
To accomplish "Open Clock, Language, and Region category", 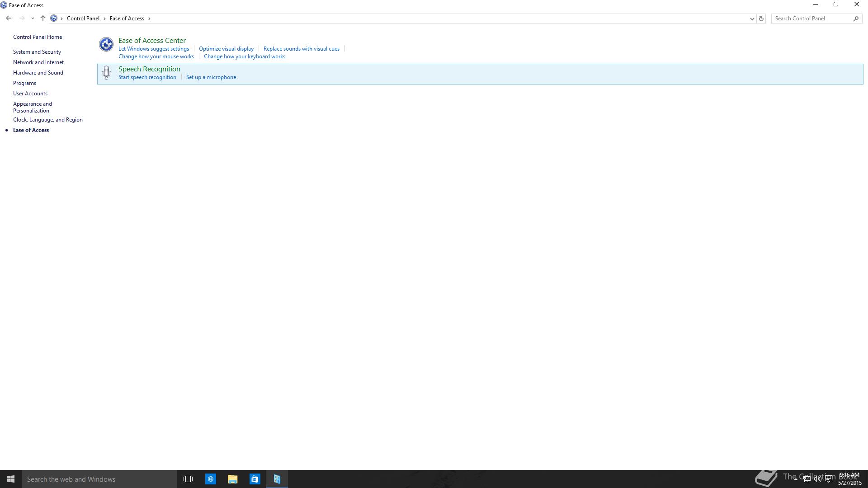I will point(48,120).
